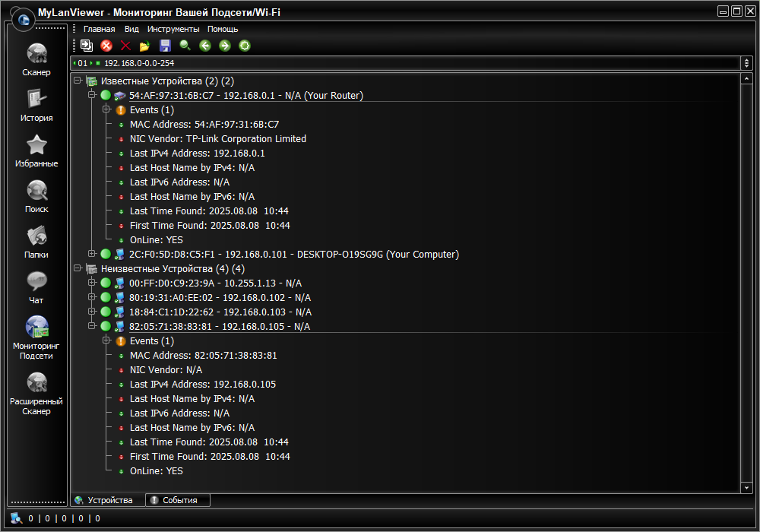The height and width of the screenshot is (532, 760).
Task: Open the Помощь menu
Action: tap(223, 29)
